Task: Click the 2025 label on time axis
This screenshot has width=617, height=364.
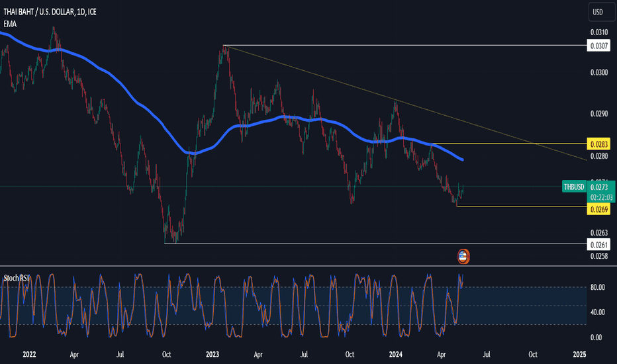Action: [579, 354]
